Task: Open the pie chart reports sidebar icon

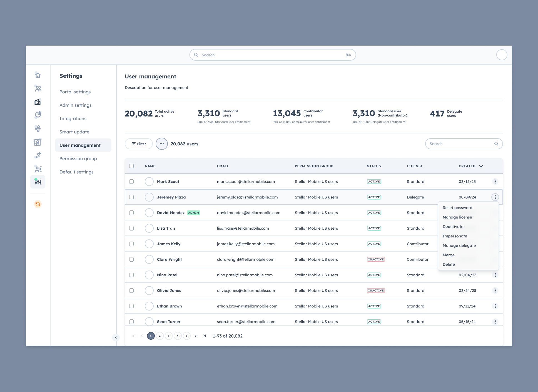Action: [x=38, y=115]
